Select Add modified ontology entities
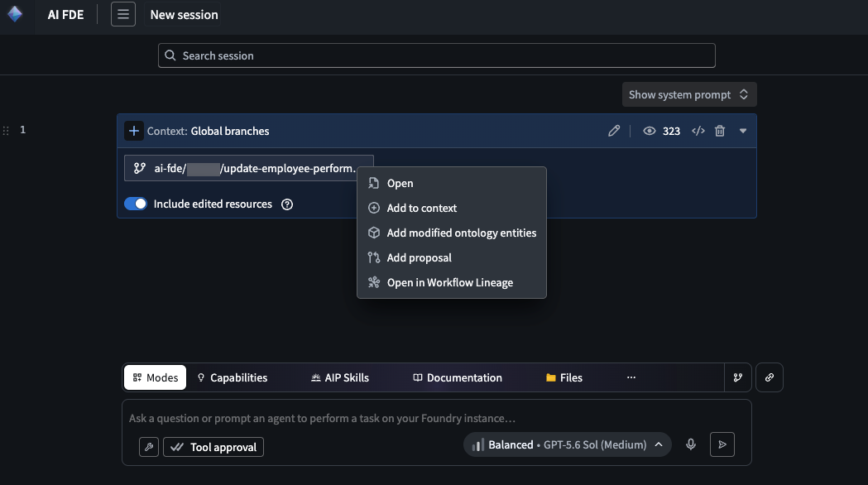Viewport: 868px width, 485px height. click(451, 233)
